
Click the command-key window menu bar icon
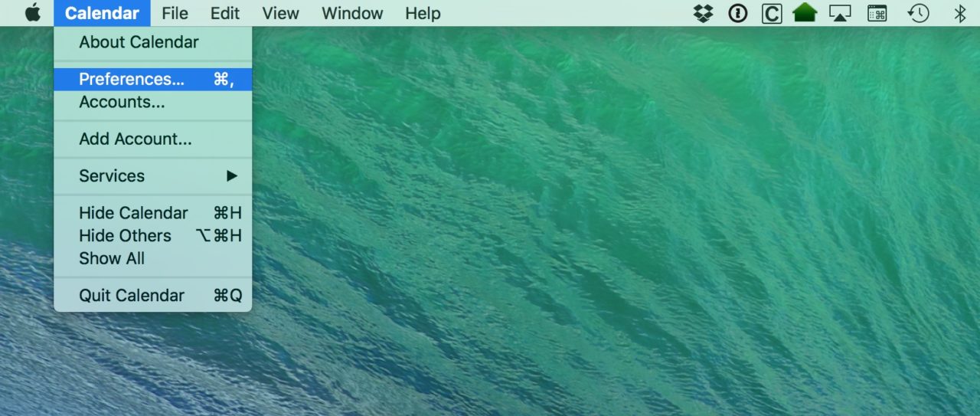pyautogui.click(x=877, y=13)
